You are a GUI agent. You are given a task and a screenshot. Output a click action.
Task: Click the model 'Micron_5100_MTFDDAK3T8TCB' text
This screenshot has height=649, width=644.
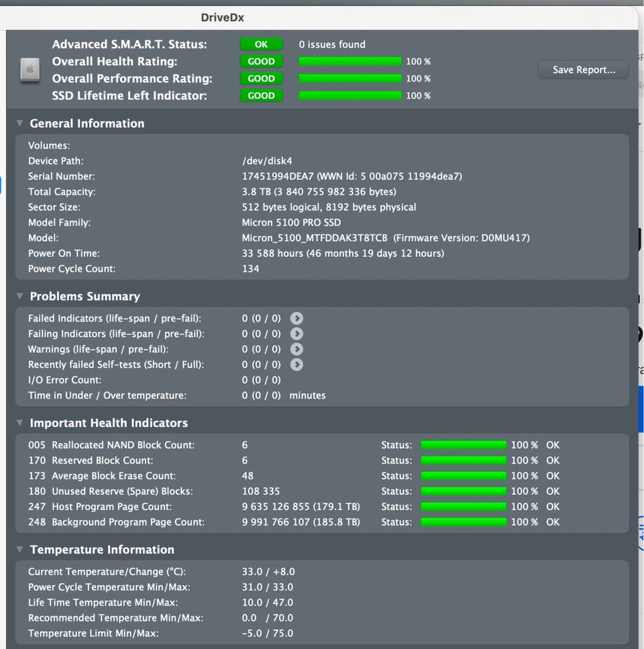315,238
